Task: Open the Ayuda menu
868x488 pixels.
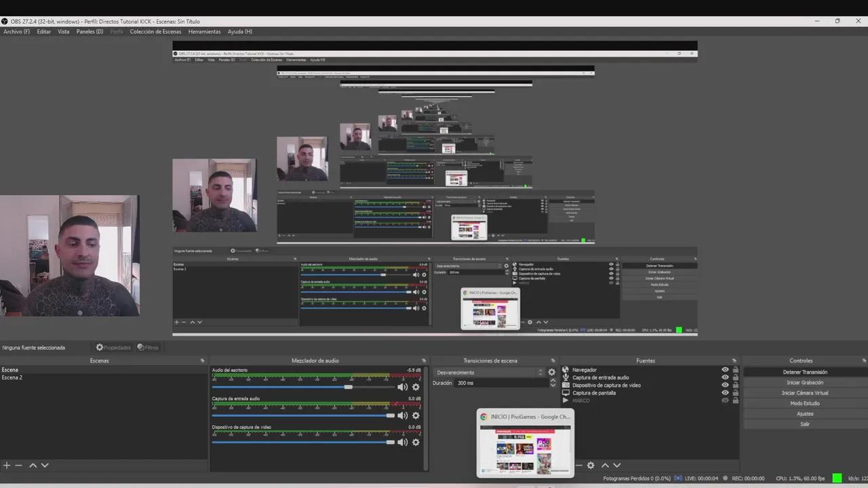Action: pos(240,32)
